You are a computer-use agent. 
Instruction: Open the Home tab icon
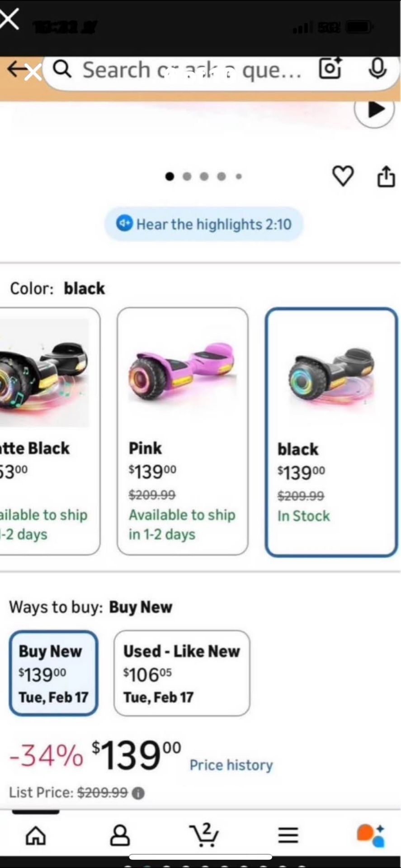(36, 835)
